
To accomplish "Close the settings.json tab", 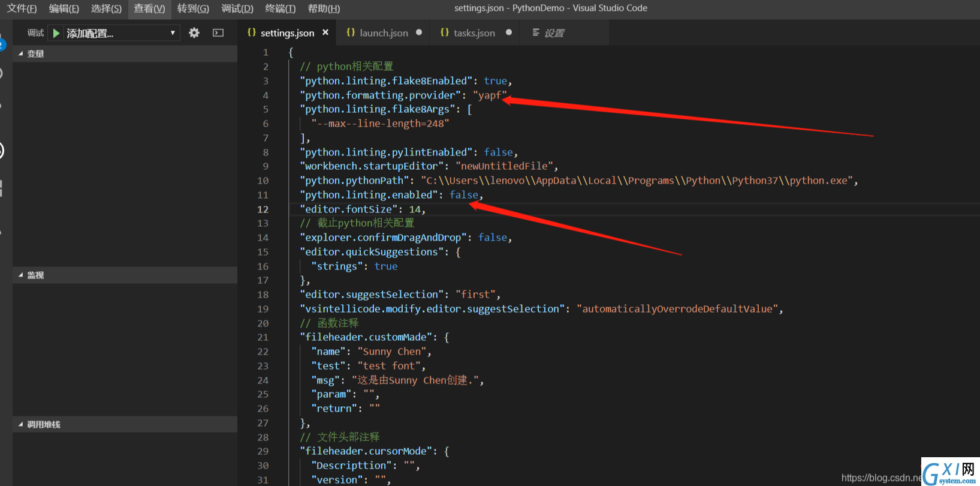I will tap(325, 32).
